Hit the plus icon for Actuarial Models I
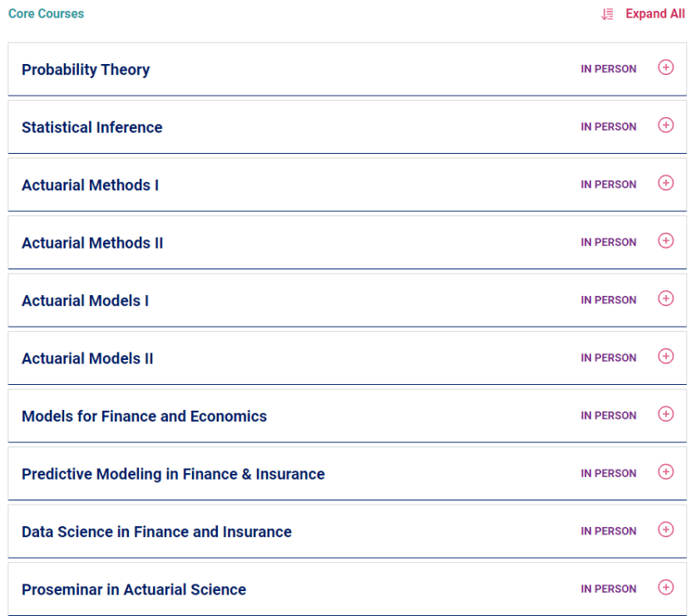 (665, 298)
